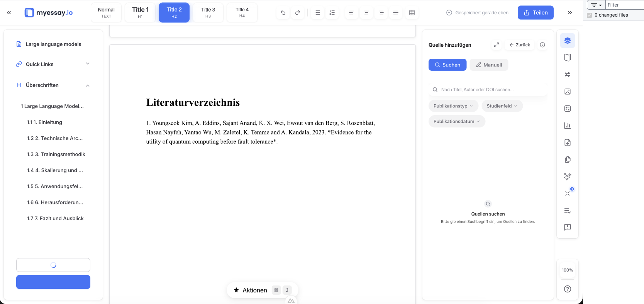
Task: Center align the text
Action: [x=366, y=13]
